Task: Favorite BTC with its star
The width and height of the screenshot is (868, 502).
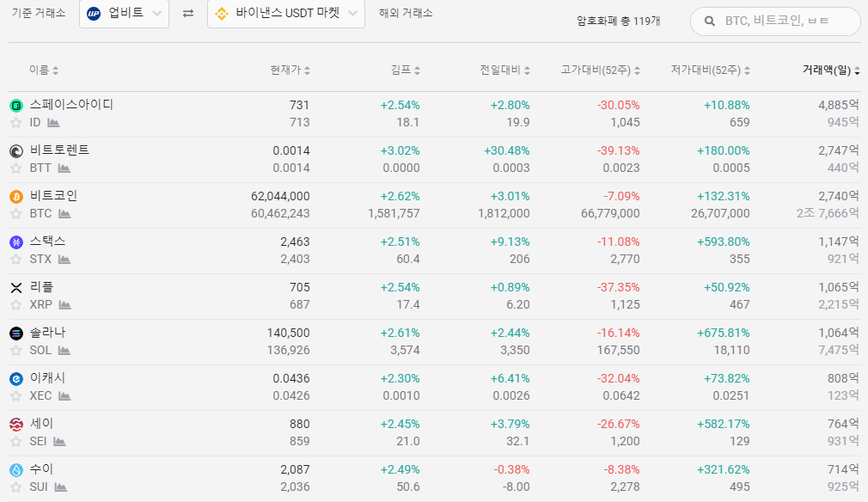Action: (x=16, y=214)
